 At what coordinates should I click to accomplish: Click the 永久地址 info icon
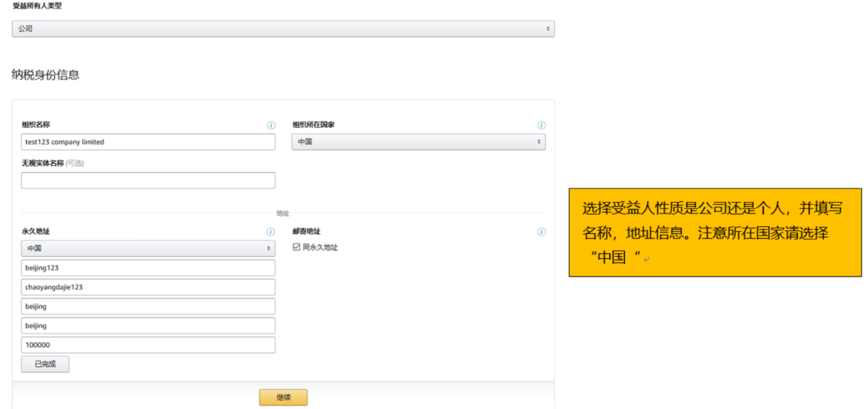coord(271,232)
